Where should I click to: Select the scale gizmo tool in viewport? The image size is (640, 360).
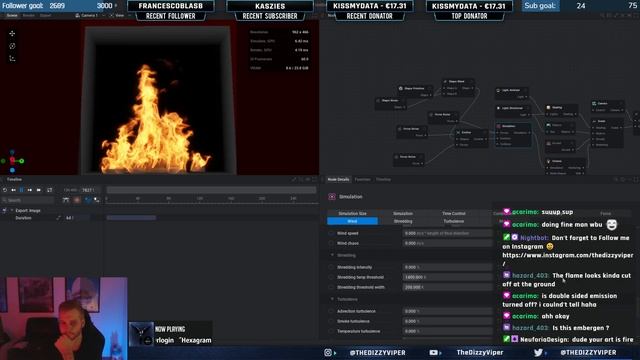coord(12,59)
